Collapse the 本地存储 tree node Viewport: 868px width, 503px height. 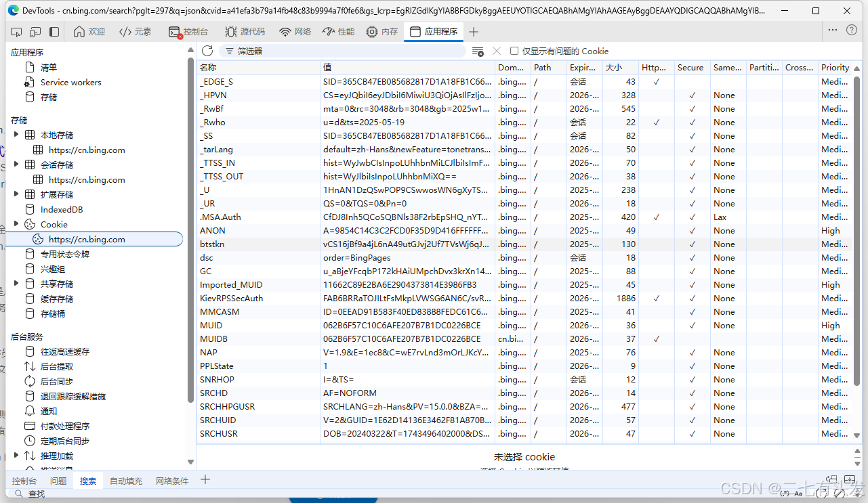[16, 135]
